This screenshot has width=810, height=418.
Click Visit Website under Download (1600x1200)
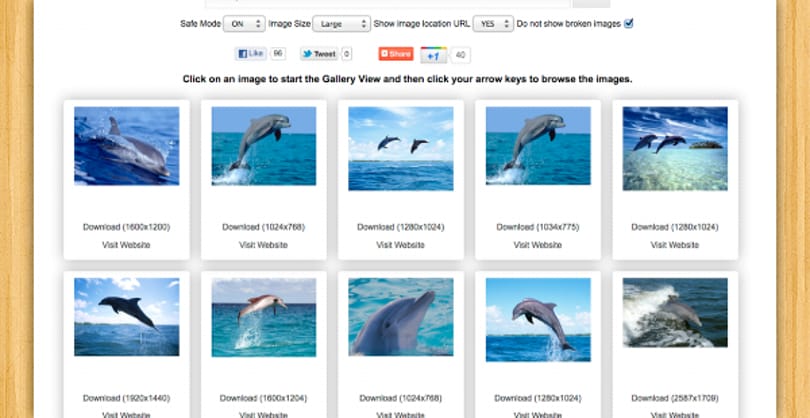click(x=126, y=245)
